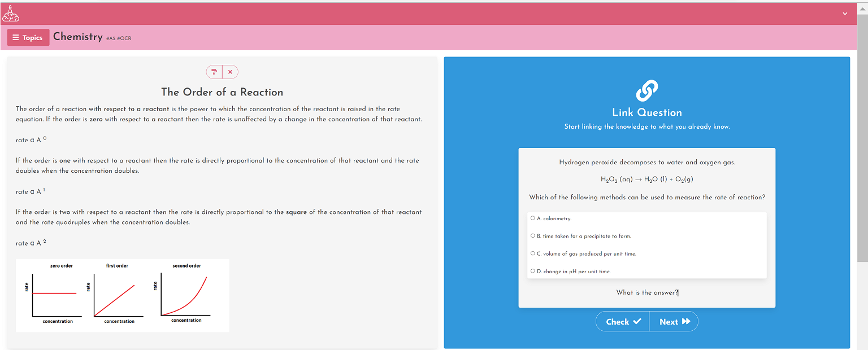This screenshot has height=350, width=868.
Task: Select option A colorimetry
Action: 532,218
